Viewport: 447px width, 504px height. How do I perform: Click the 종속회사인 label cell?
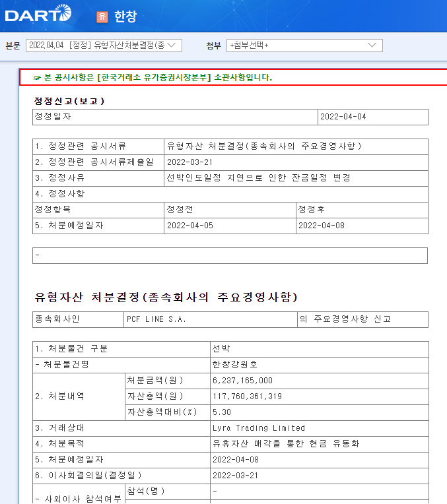78,319
